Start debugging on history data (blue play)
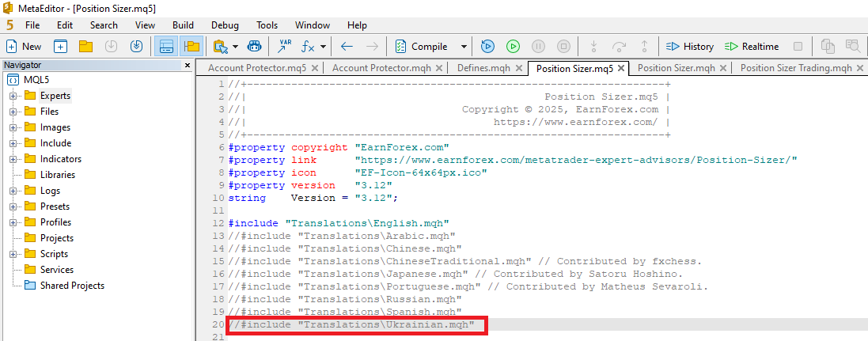The width and height of the screenshot is (868, 341). pos(487,47)
